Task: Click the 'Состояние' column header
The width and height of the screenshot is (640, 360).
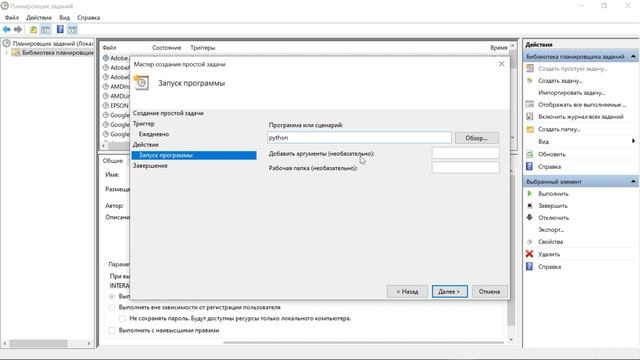Action: coord(167,48)
